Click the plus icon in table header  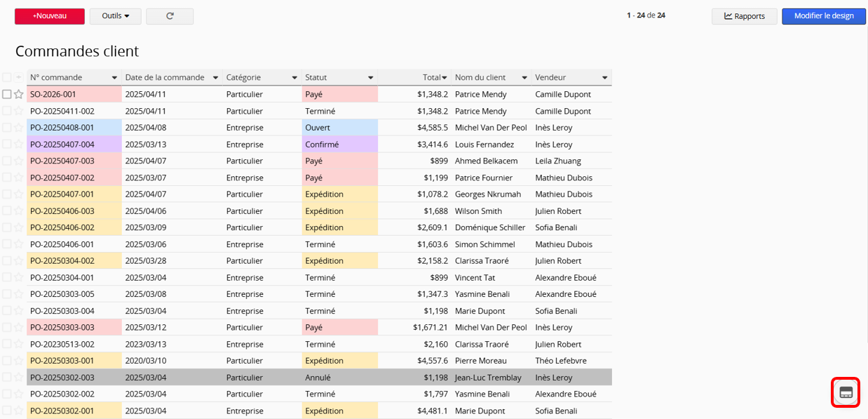[x=19, y=77]
